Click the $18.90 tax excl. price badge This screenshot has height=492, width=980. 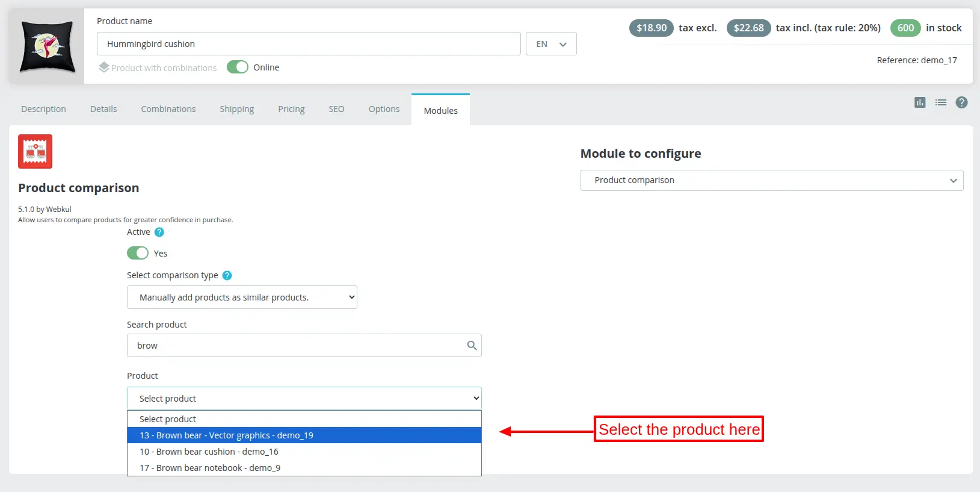652,28
